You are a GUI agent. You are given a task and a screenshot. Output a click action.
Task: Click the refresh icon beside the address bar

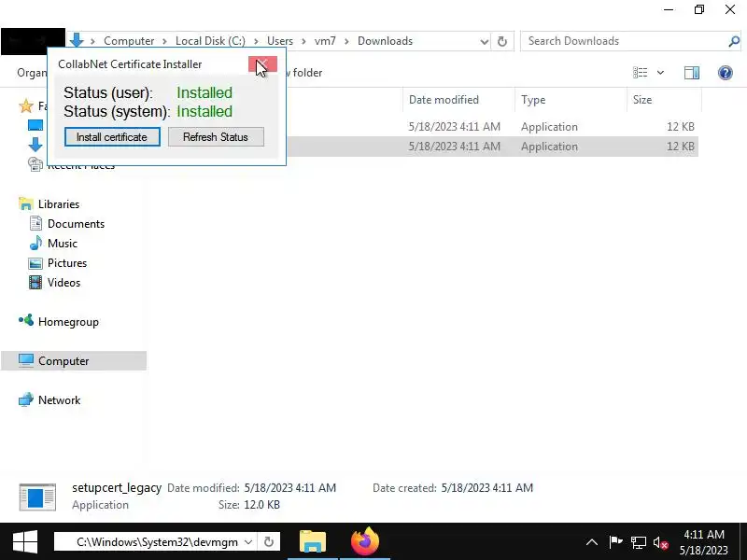tap(502, 41)
